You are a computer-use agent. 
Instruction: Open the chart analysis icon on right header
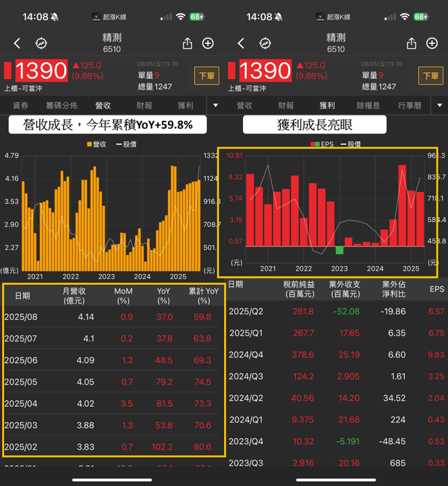[x=265, y=43]
